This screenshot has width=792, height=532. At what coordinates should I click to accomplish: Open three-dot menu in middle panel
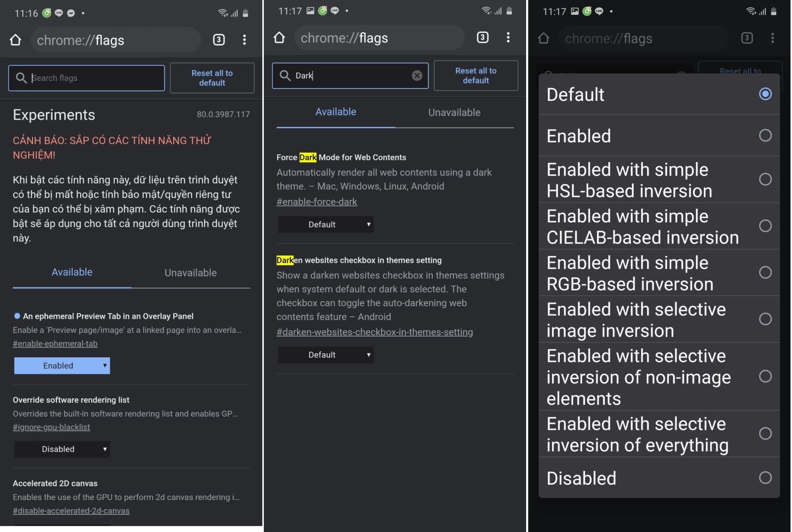508,38
